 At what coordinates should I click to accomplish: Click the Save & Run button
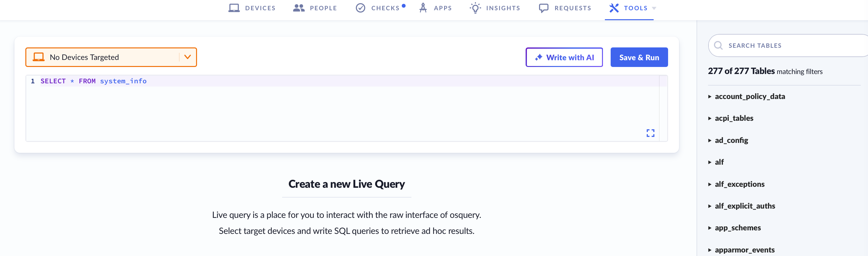639,57
